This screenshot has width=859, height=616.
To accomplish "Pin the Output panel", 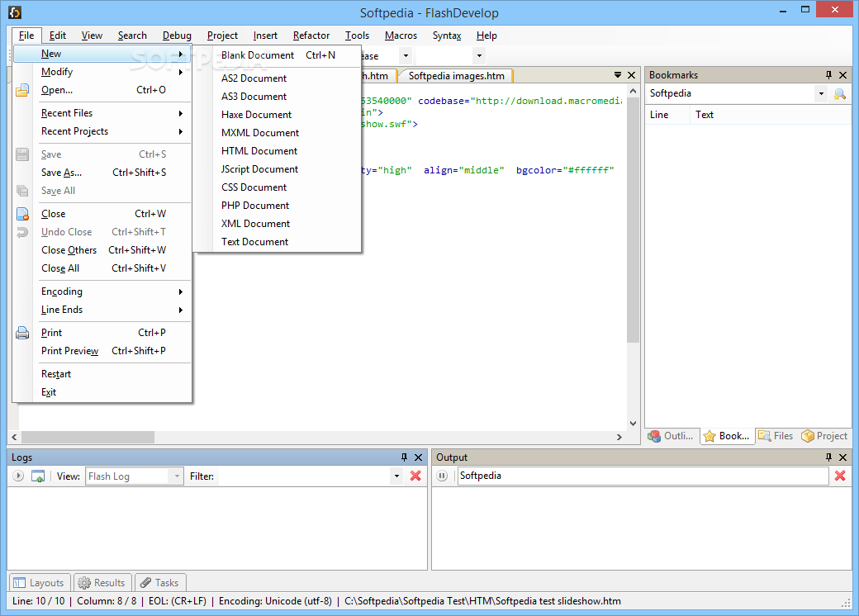I will (x=828, y=457).
